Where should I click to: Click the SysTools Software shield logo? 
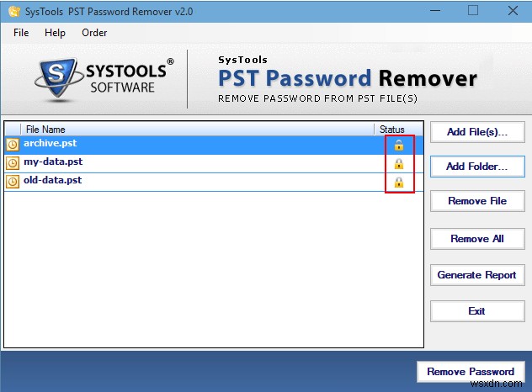click(58, 79)
